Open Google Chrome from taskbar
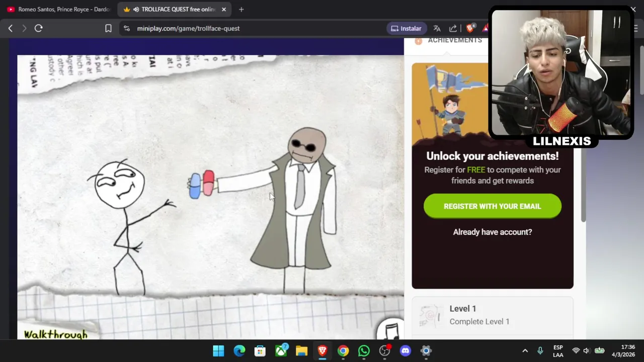This screenshot has width=644, height=362. [343, 351]
